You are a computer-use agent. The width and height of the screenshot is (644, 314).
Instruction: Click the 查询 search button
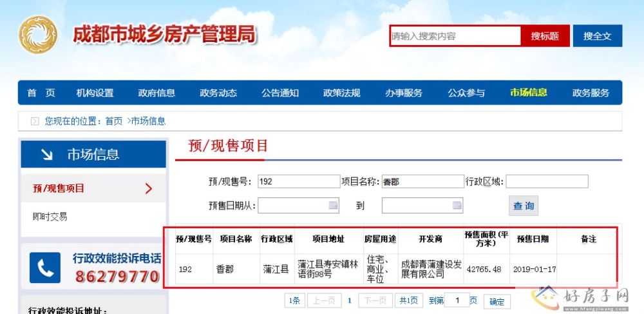pos(523,206)
